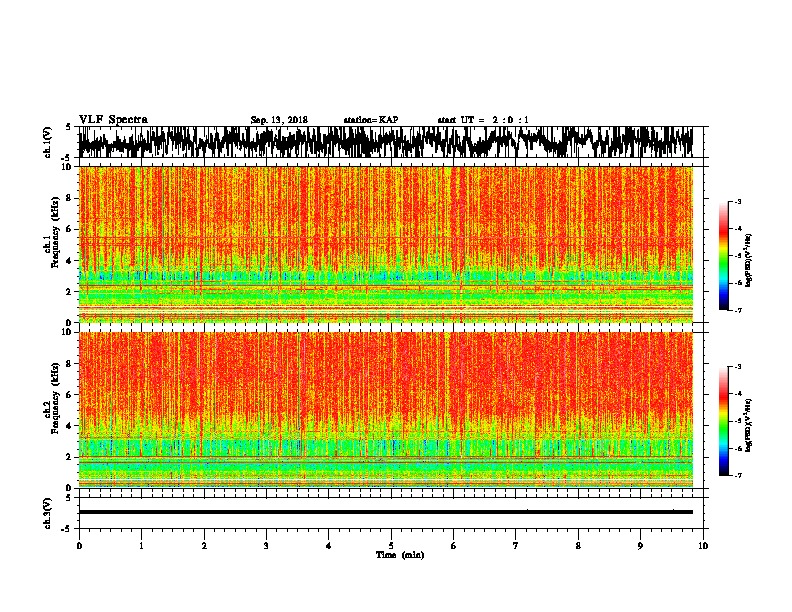Screen dimensions: 792x612
Task: Click the time axis tick label "1"
Action: click(141, 546)
